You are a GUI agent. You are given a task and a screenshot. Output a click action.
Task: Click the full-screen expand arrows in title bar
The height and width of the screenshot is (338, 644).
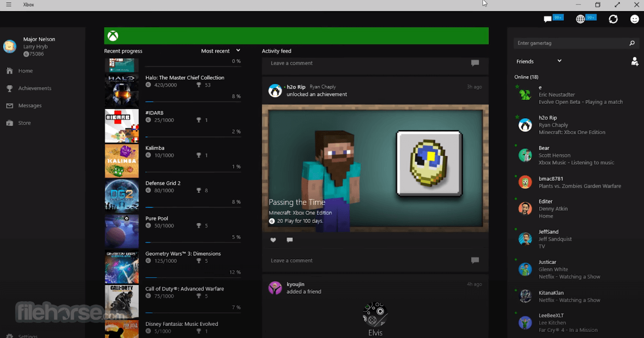(x=617, y=5)
